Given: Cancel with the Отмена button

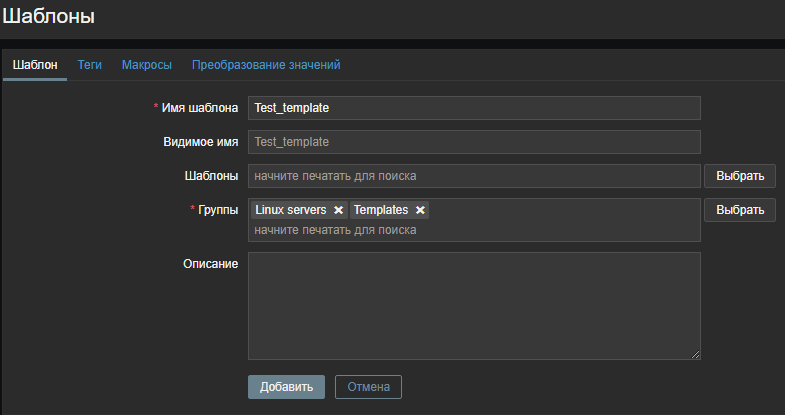Looking at the screenshot, I should click(368, 387).
